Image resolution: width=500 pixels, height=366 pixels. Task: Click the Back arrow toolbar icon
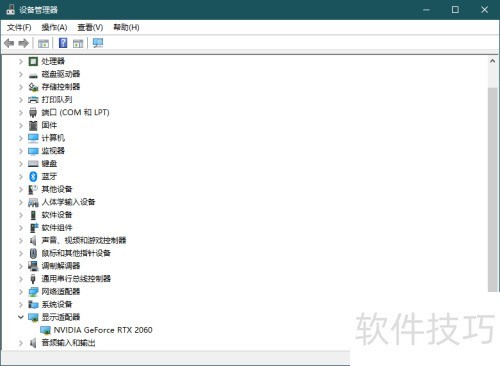pos(9,43)
